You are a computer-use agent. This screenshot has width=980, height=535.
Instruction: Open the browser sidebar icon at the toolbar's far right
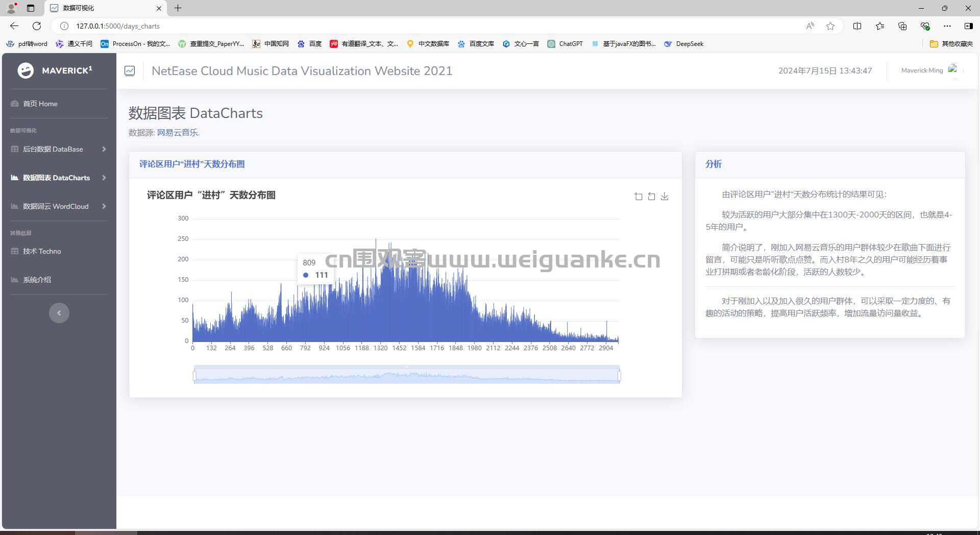click(968, 26)
